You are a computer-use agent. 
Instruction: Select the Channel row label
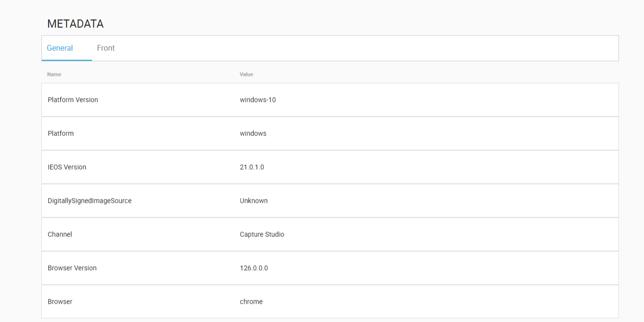point(60,235)
